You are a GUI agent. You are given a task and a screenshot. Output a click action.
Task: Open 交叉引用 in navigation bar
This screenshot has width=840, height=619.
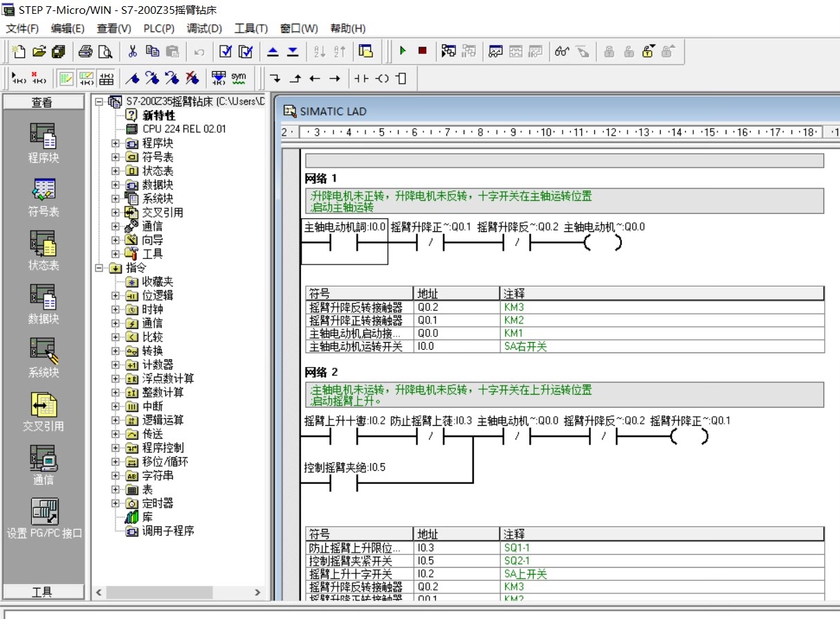click(43, 411)
